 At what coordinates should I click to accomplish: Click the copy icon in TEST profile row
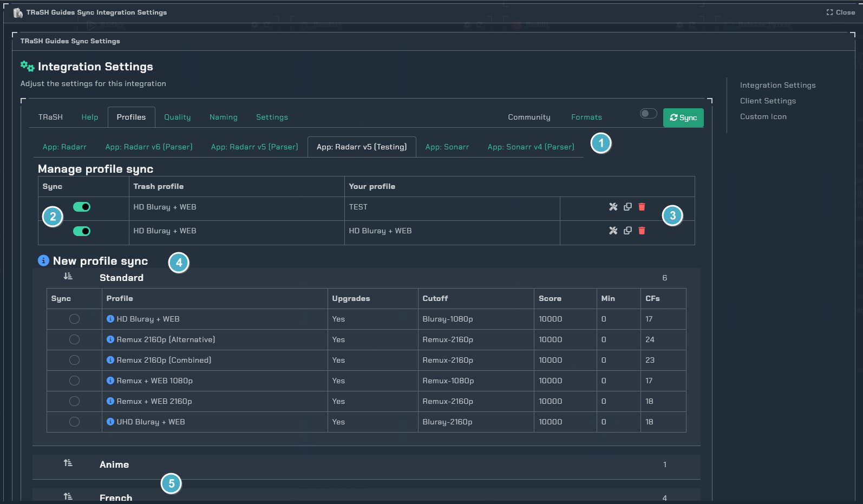pyautogui.click(x=627, y=207)
